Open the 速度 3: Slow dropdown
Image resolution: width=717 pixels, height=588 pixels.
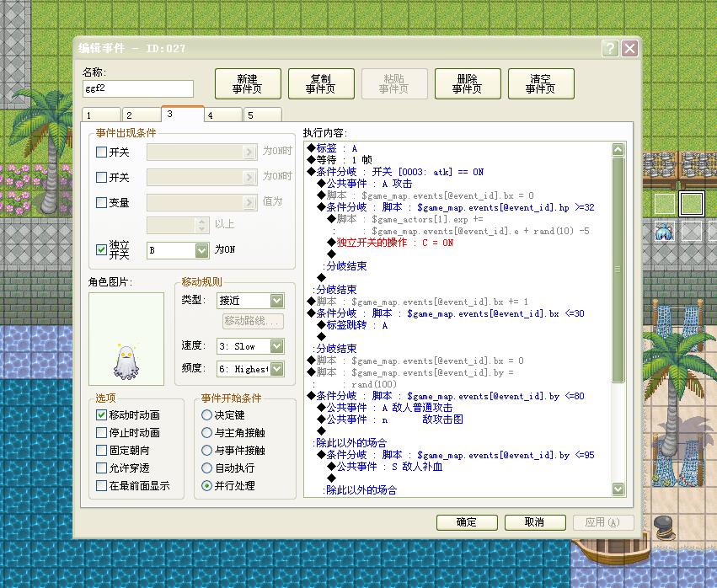coord(276,346)
